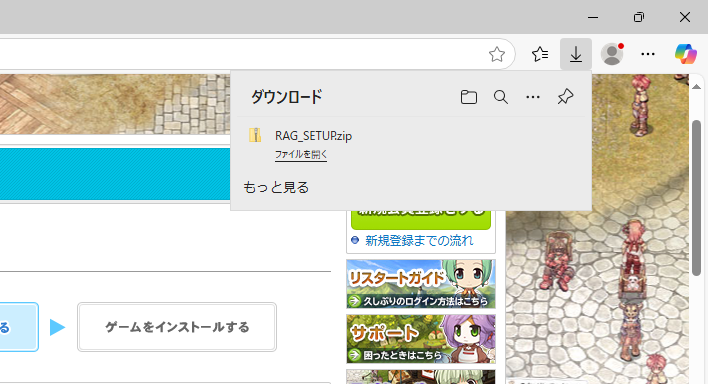Click the favorites star in address bar
This screenshot has height=384, width=708.
click(x=497, y=54)
